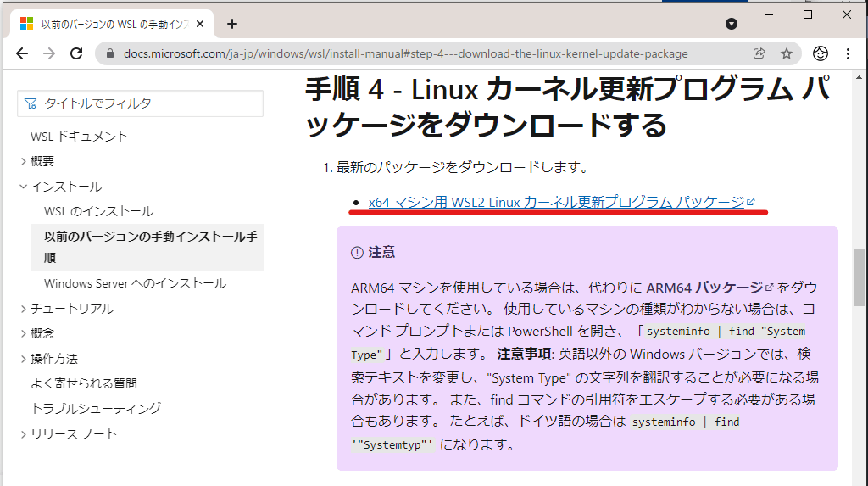Click the '"Systemtyp"' code snippet
Screen dimensions: 868x486
tap(392, 444)
